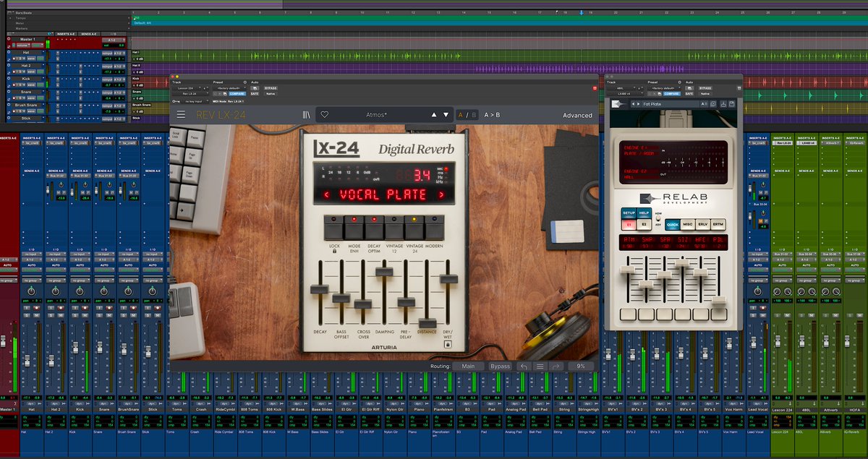Open the Rev LX-24 insert selector dropdown
This screenshot has width=868, height=459.
coord(191,93)
